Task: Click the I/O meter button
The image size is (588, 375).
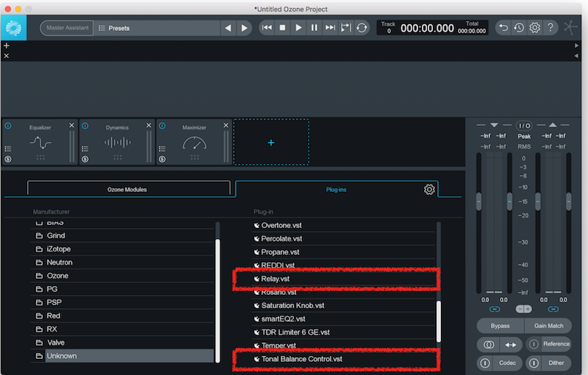Action: [524, 126]
